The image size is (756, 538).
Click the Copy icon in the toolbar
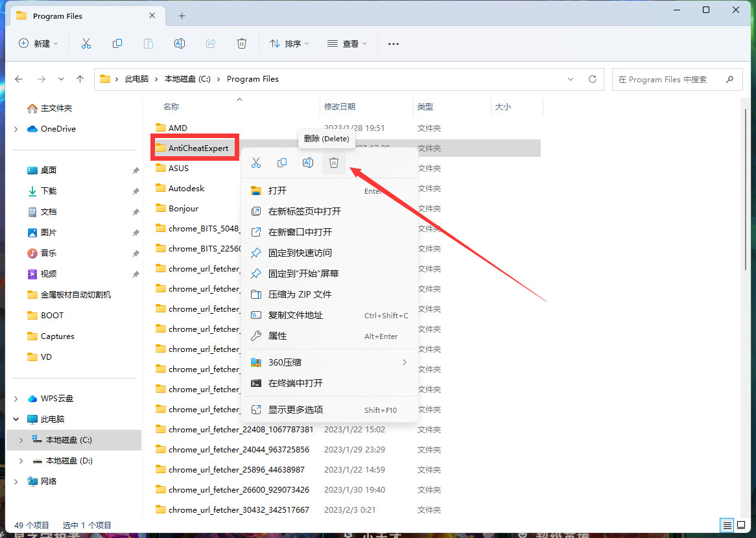click(117, 44)
